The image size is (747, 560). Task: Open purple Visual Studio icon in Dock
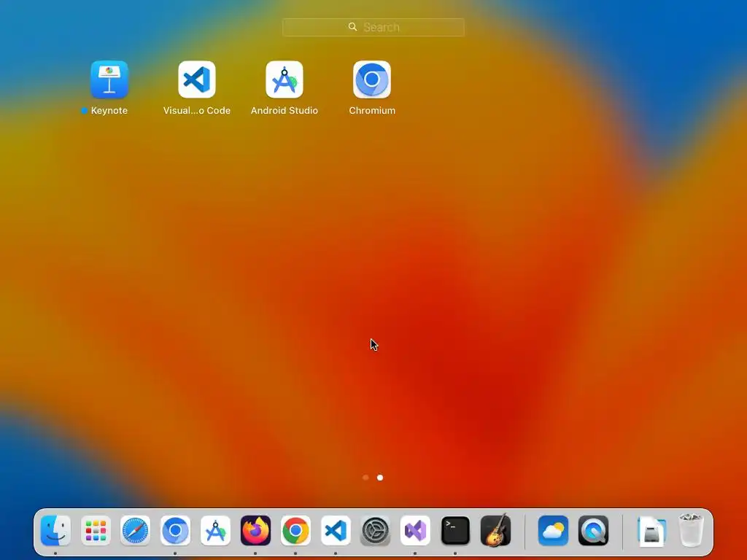(x=415, y=531)
